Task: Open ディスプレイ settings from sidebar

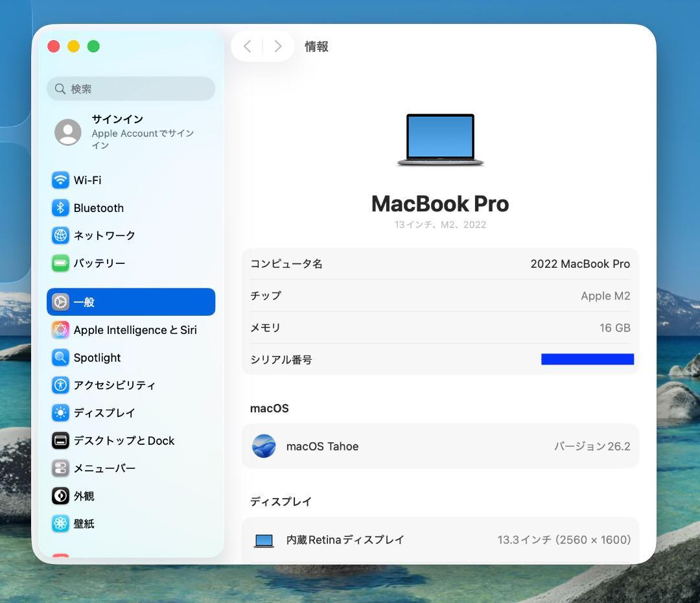Action: click(x=106, y=413)
